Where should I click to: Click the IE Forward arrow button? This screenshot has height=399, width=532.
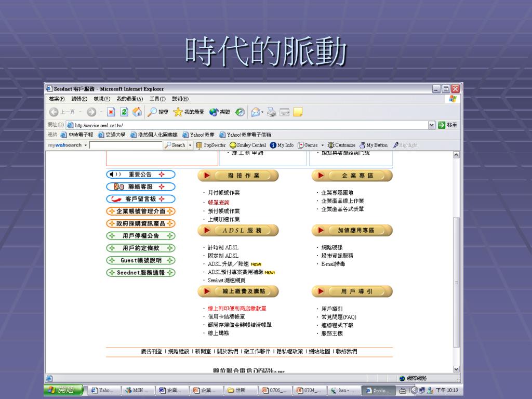[91, 112]
